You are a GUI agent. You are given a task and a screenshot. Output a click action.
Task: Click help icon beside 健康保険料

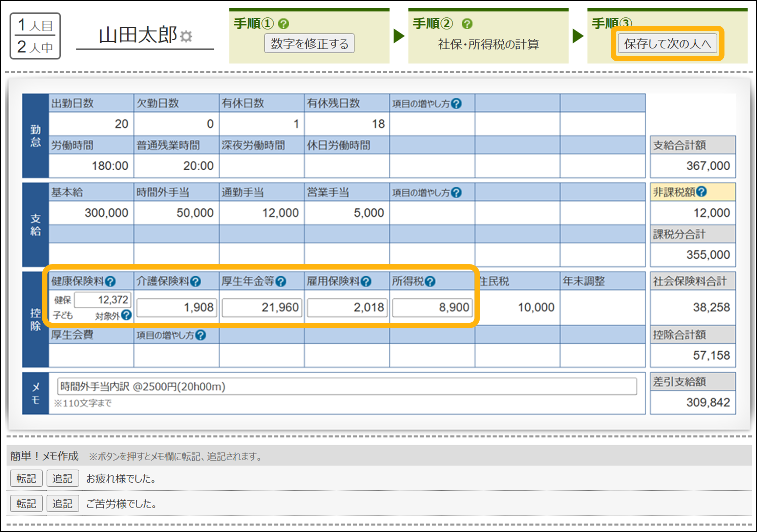coord(110,281)
